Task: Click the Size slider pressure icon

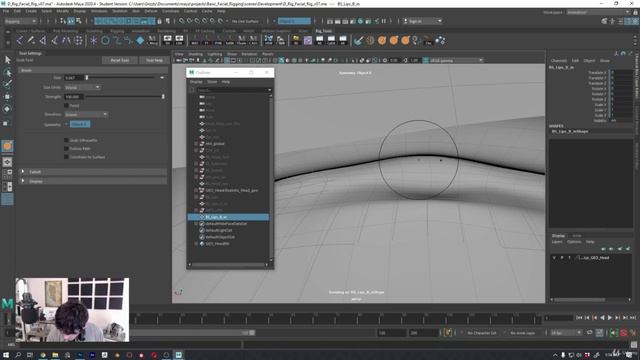Action: point(162,78)
